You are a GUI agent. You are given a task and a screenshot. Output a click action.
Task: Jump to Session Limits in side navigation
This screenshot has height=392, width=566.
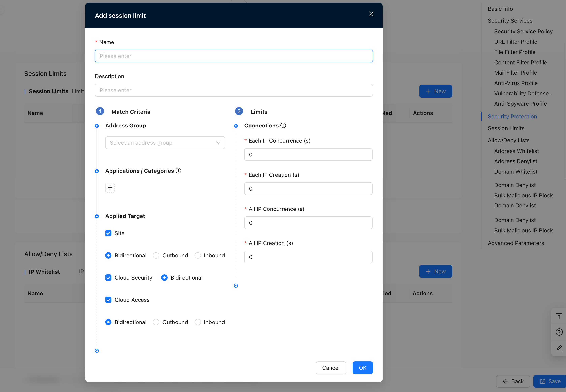tap(506, 128)
